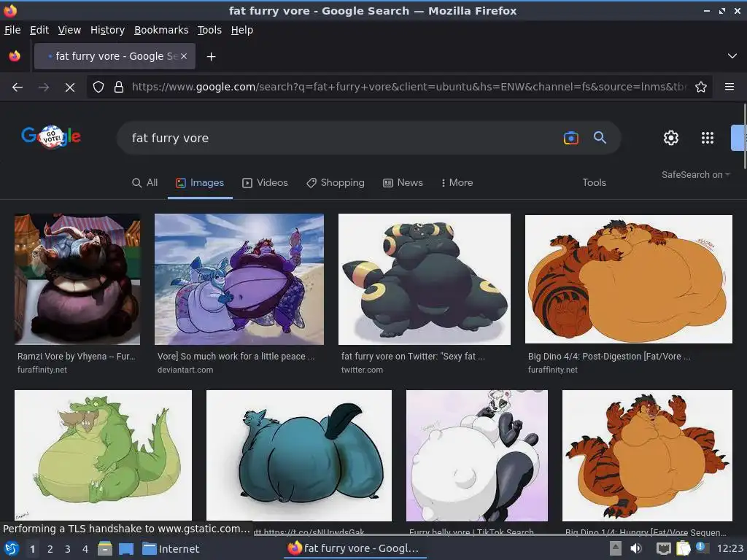
Task: Open the File menu
Action: [x=12, y=30]
